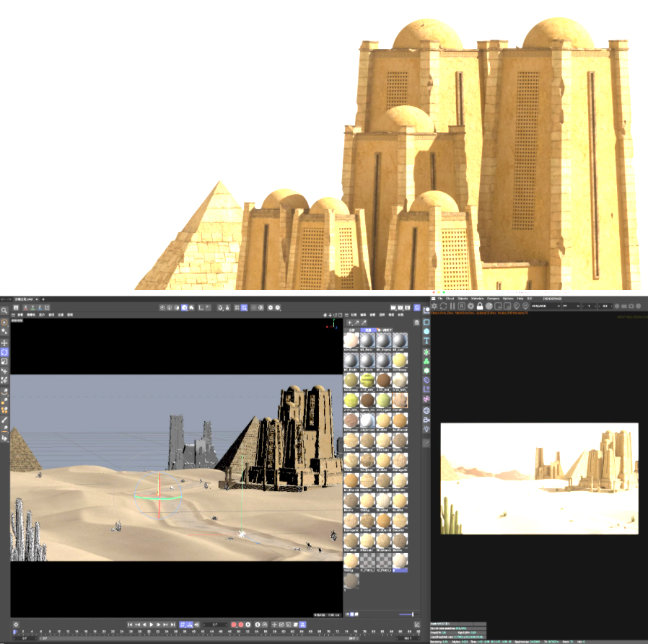Screen dimensions: 648x644
Task: Click Octane rendered desert preview image
Action: [x=539, y=478]
